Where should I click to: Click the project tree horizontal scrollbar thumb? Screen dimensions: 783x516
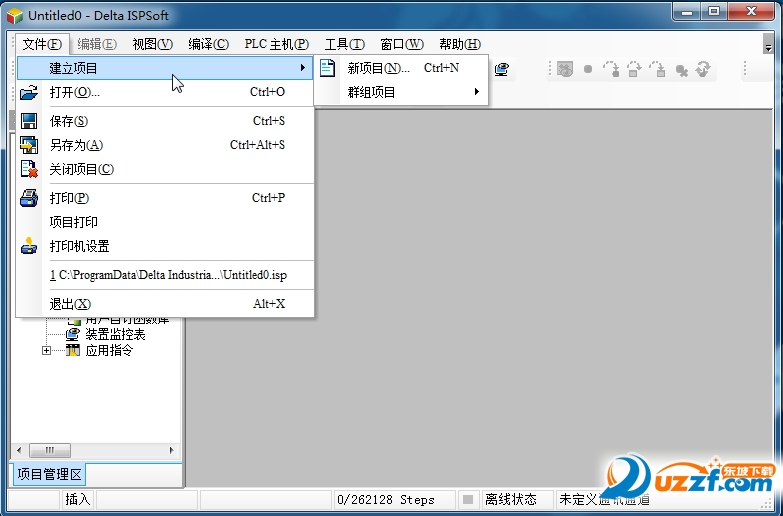click(x=50, y=451)
